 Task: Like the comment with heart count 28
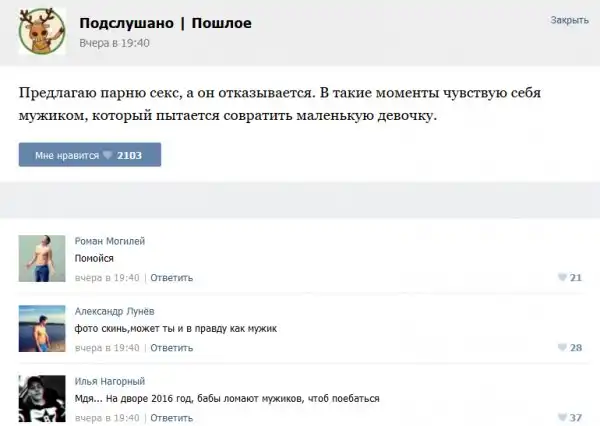pyautogui.click(x=568, y=347)
